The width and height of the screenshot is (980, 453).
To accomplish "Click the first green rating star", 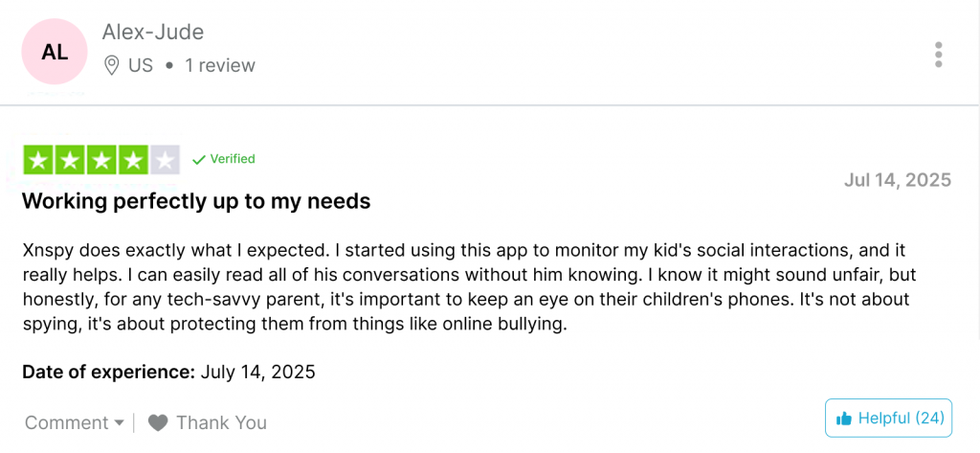I will (x=38, y=160).
